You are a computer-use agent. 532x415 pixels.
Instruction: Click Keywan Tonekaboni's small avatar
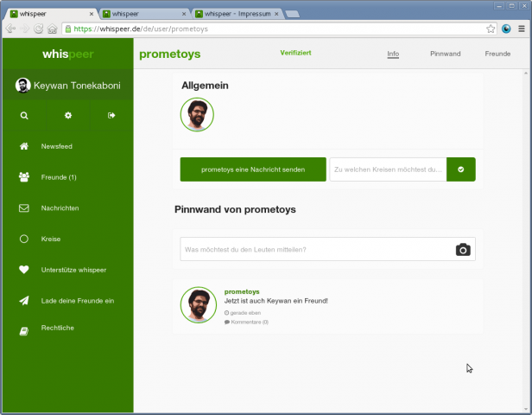[x=22, y=86]
